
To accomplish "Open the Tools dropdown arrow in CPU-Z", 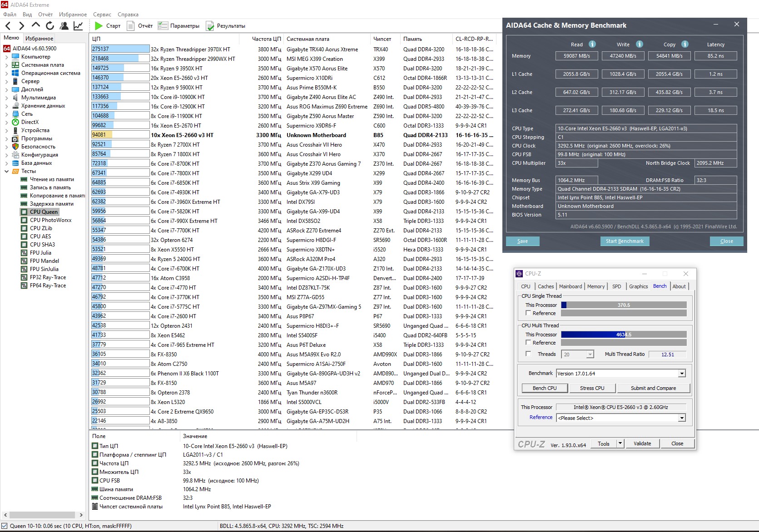I will 620,443.
